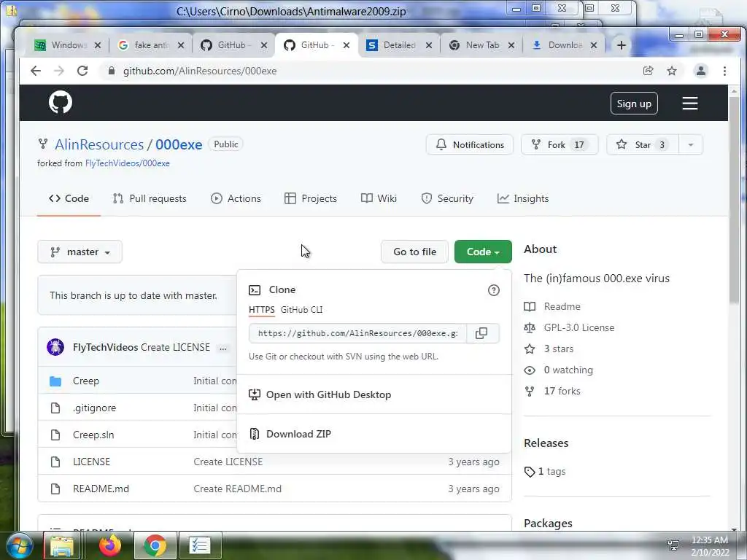Image resolution: width=747 pixels, height=560 pixels.
Task: Open the .gitignore file
Action: (94, 408)
